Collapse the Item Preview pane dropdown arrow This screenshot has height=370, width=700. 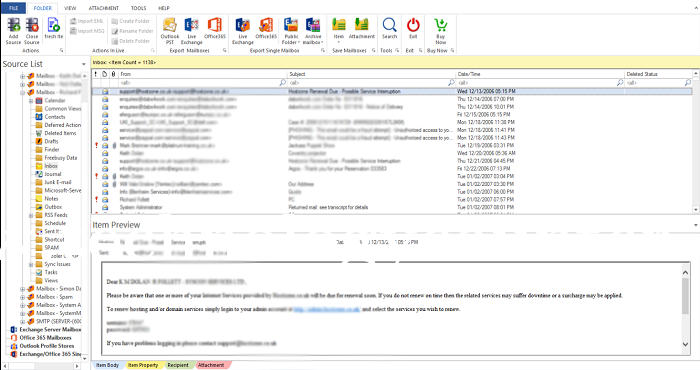click(x=696, y=225)
